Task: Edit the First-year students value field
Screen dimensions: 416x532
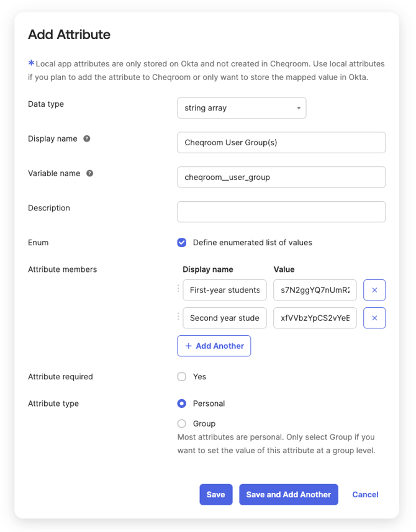Action: (315, 290)
